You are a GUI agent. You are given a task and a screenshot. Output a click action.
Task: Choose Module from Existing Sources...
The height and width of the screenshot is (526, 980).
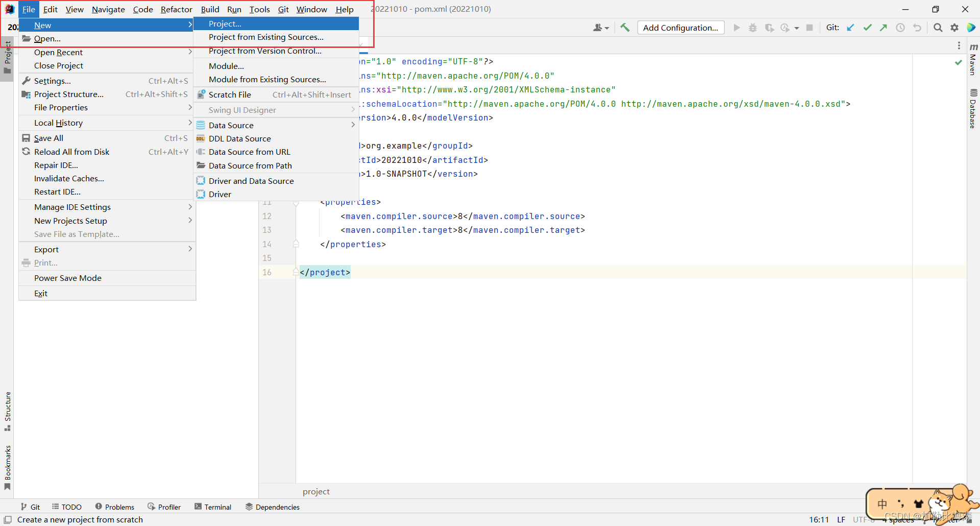click(x=276, y=79)
